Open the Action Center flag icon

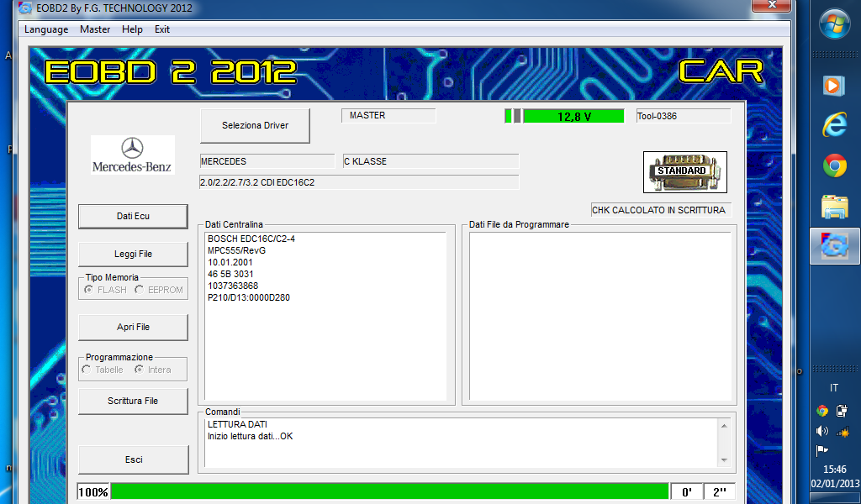click(822, 451)
